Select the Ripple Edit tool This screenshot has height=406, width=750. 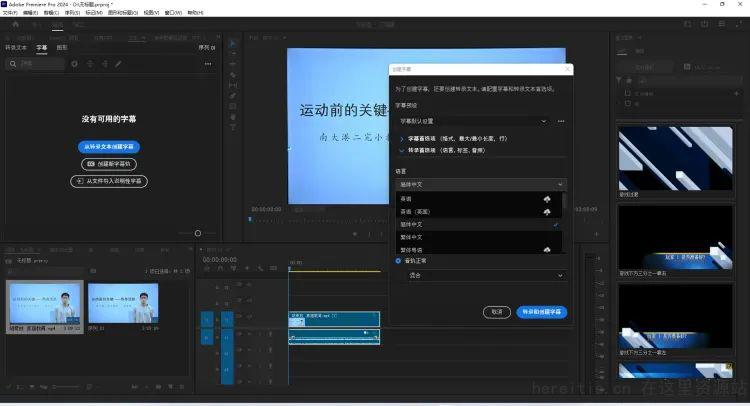(x=233, y=64)
